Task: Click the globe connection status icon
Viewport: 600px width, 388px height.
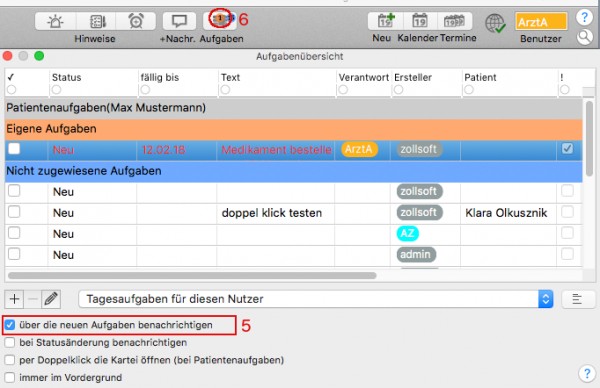Action: click(495, 24)
